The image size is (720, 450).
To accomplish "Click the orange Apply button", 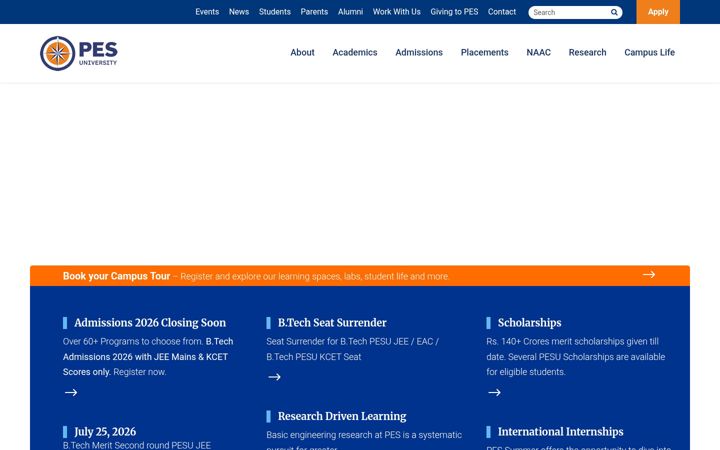I will pos(658,12).
